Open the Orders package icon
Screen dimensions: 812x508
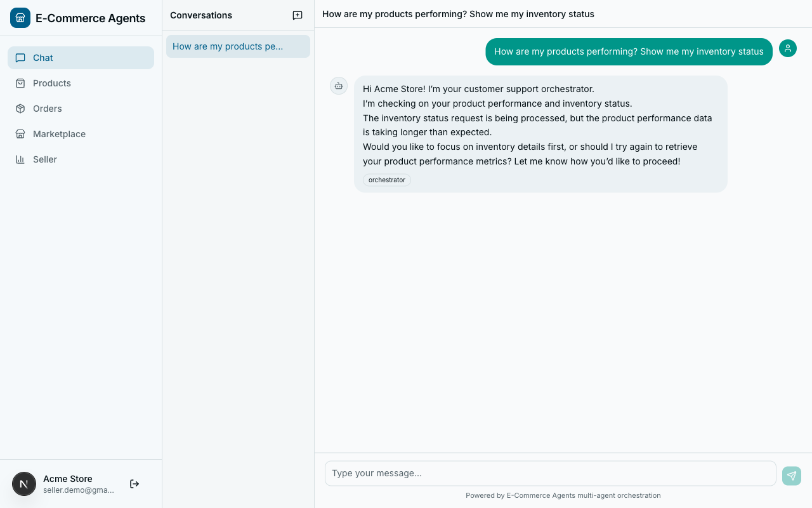coord(21,109)
